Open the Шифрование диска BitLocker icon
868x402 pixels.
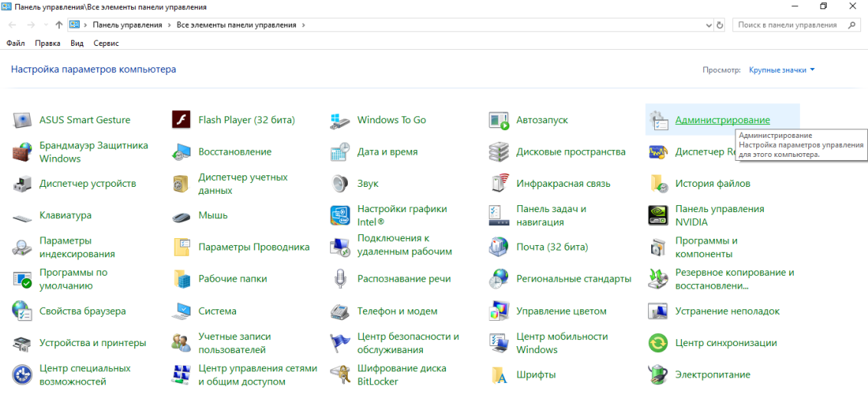pos(340,374)
